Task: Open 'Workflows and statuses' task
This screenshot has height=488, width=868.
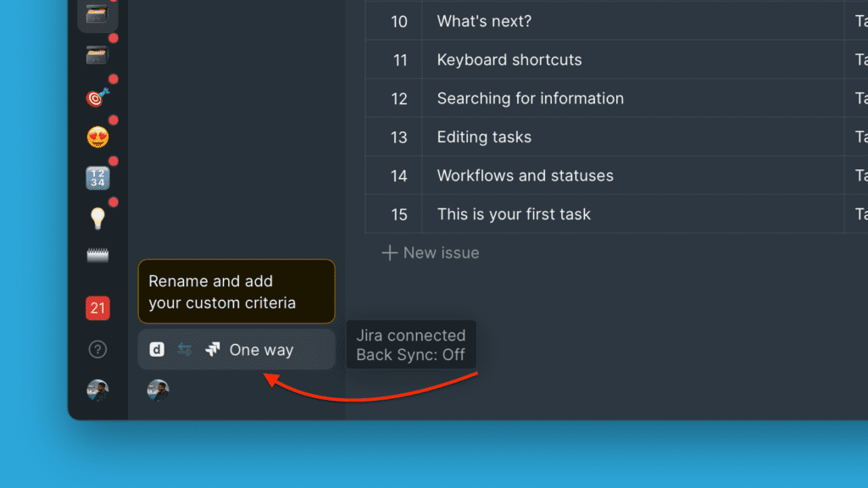Action: (x=525, y=176)
